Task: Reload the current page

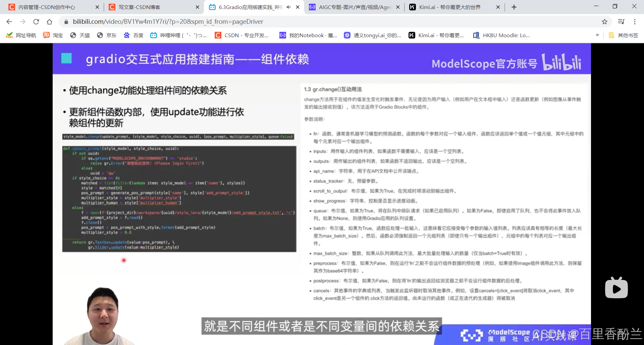Action: coord(36,21)
